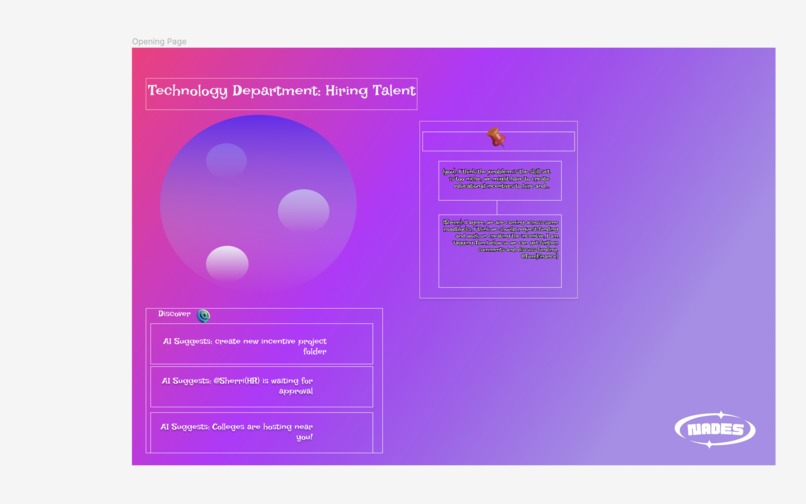
Task: Click the right-side bubble in the circle
Action: click(x=303, y=210)
